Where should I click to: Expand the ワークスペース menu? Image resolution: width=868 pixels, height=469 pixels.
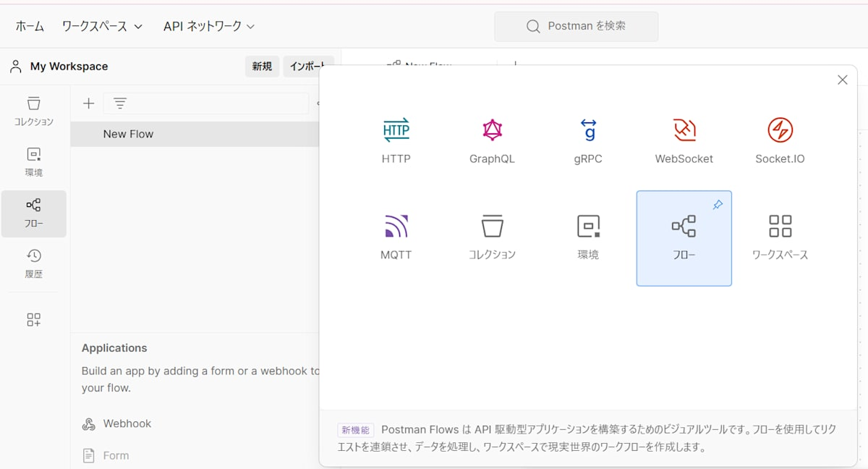102,26
